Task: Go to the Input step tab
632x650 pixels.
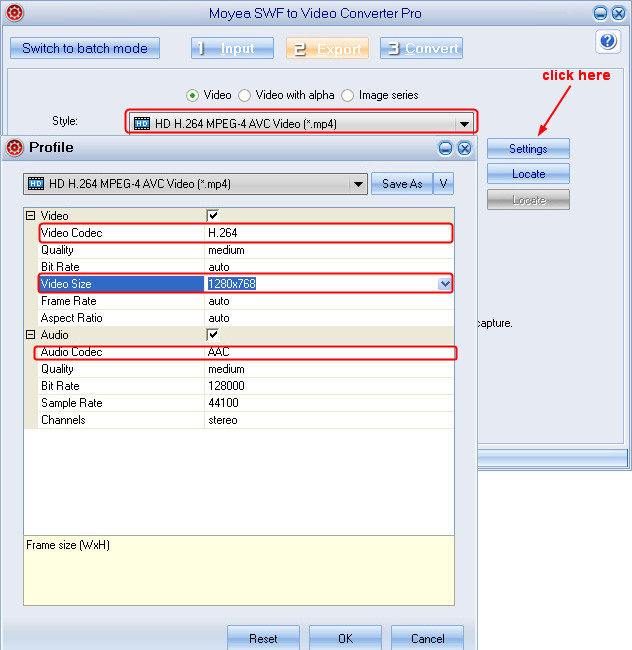Action: pyautogui.click(x=232, y=48)
